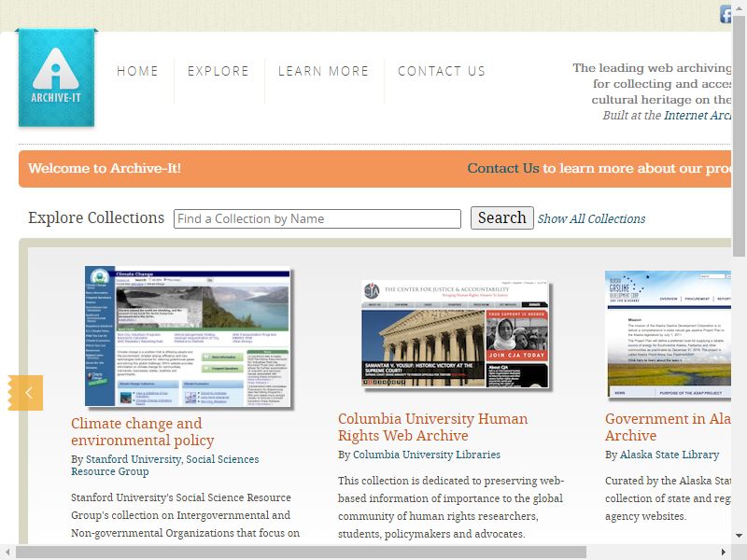Click the scroll right arrow

[x=723, y=553]
